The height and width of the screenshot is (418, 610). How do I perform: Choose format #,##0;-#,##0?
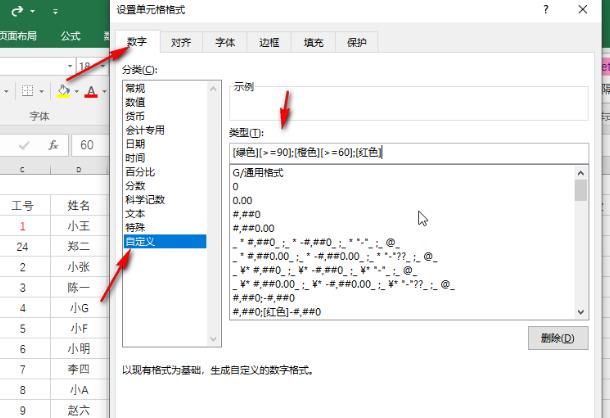coord(402,298)
